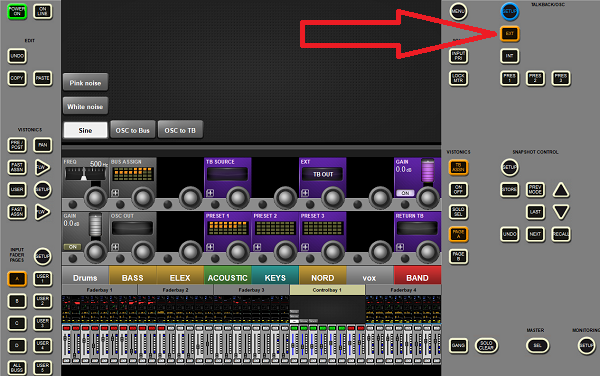This screenshot has width=600, height=376.
Task: Enable OSC to TB
Action: point(180,130)
